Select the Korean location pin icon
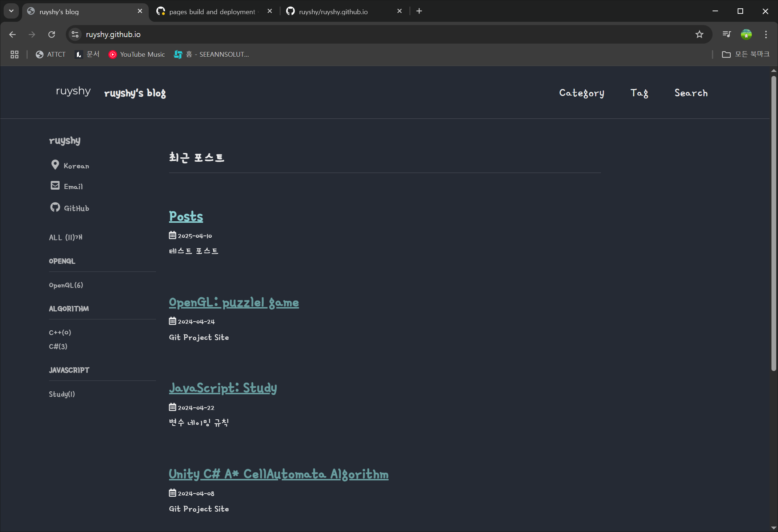Viewport: 778px width, 532px height. pos(55,165)
